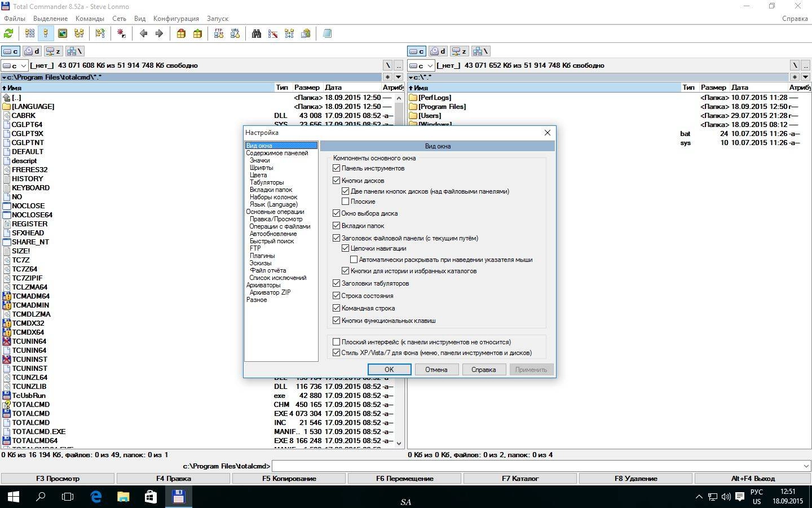Switch left panel to drive d
812x508 pixels.
coord(32,51)
